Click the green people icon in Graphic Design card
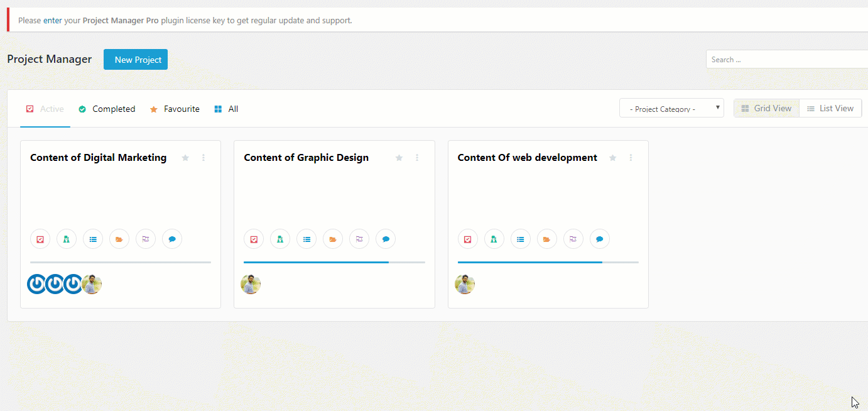This screenshot has width=868, height=411. pyautogui.click(x=280, y=239)
